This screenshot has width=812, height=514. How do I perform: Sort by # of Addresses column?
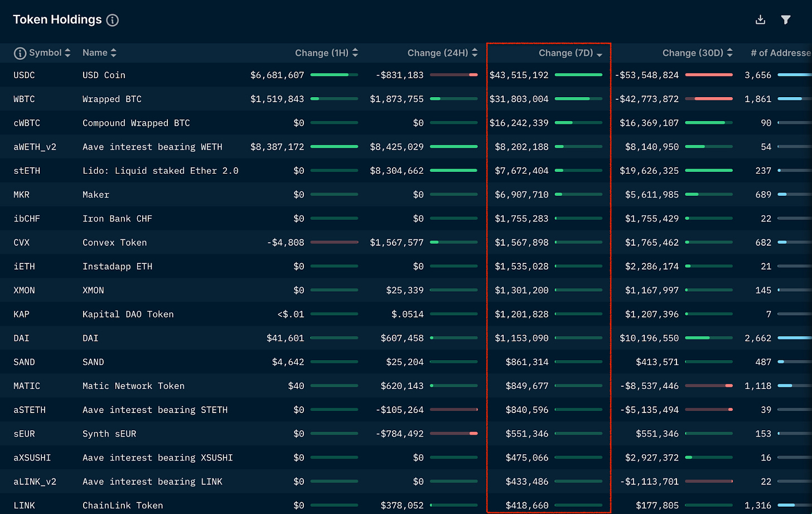point(781,52)
